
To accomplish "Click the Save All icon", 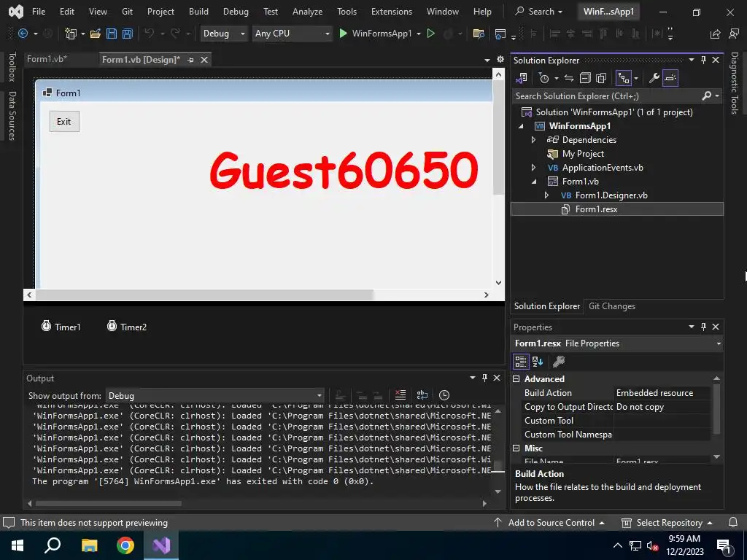I will tap(127, 34).
